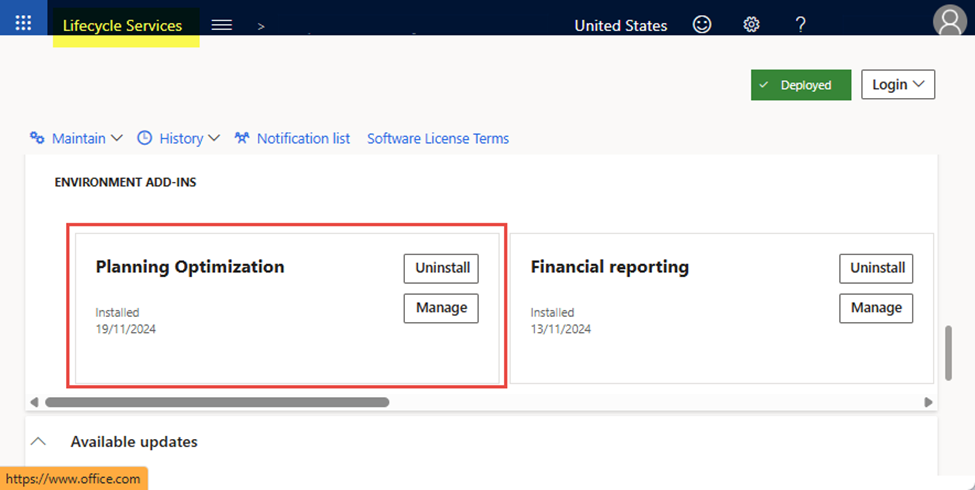975x490 pixels.
Task: Open the app launcher waffle icon
Action: click(23, 23)
